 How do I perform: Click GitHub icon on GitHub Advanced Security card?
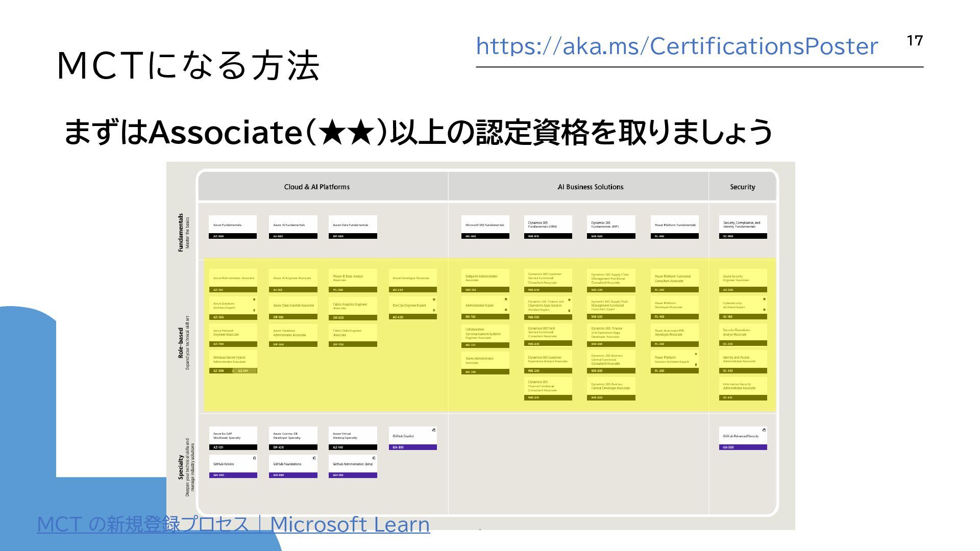[x=764, y=430]
